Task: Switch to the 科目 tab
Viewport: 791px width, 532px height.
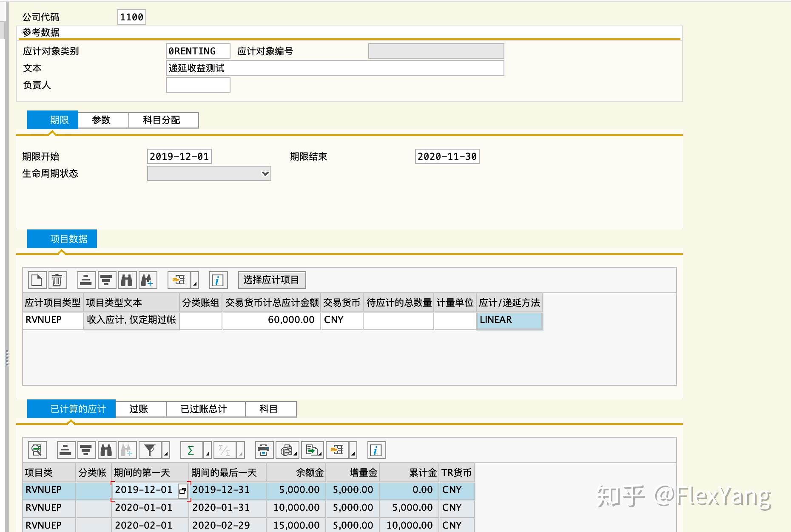Action: [271, 409]
